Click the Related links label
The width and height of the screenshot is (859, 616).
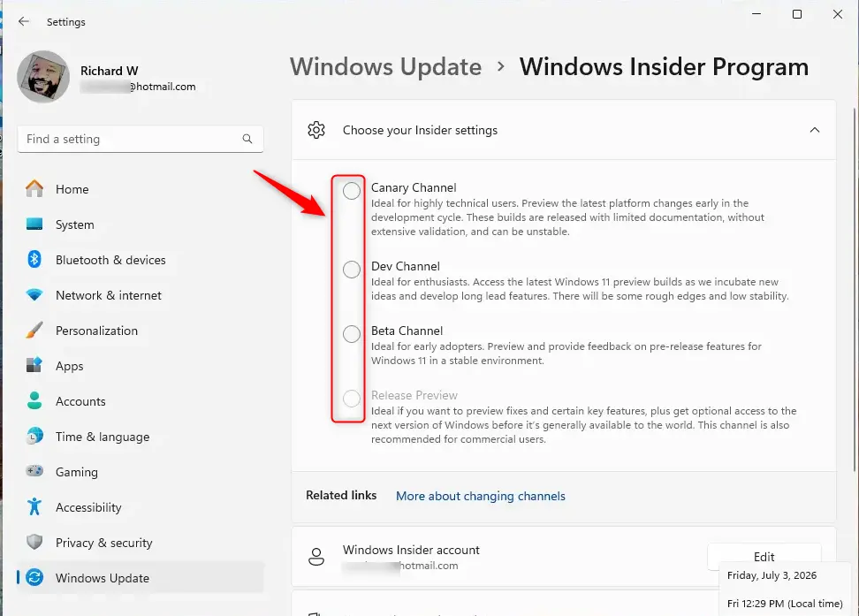pos(341,495)
